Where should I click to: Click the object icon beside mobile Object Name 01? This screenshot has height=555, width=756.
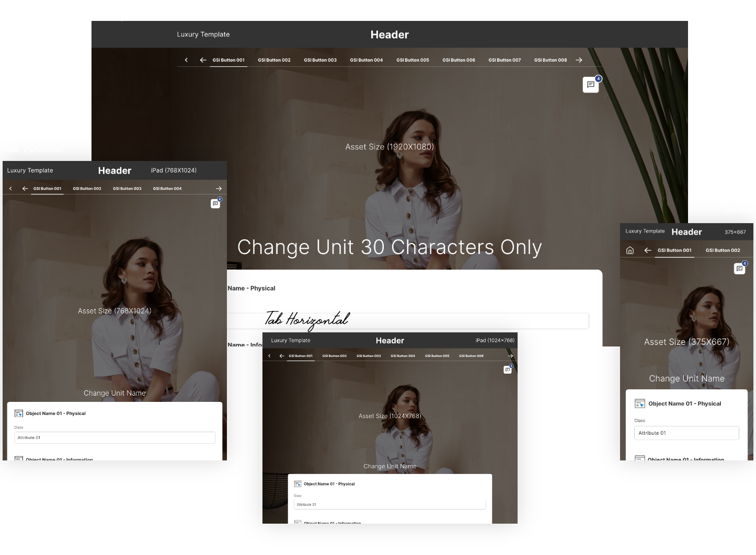point(639,403)
